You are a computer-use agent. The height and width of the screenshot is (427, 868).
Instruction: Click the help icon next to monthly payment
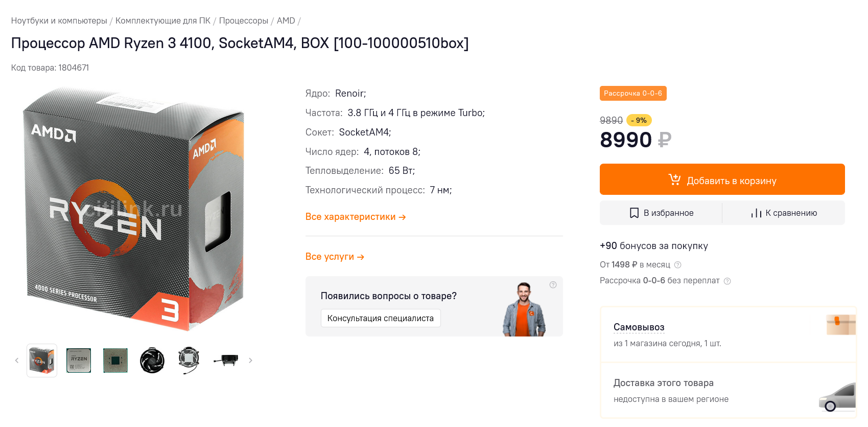678,265
